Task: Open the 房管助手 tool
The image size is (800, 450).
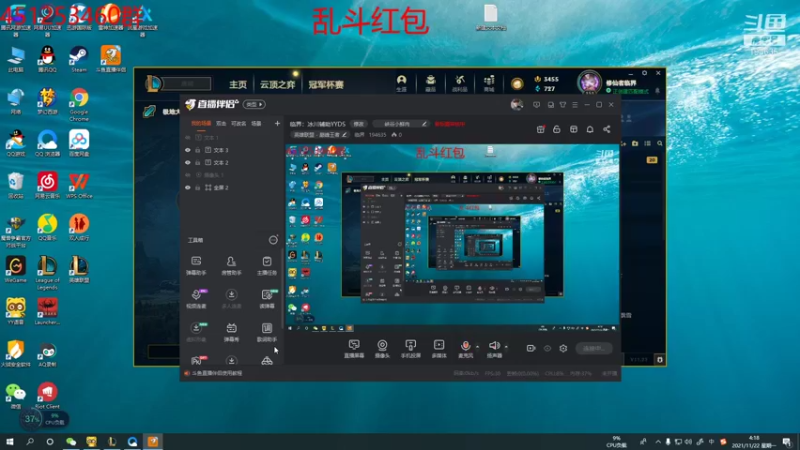Action: click(231, 266)
